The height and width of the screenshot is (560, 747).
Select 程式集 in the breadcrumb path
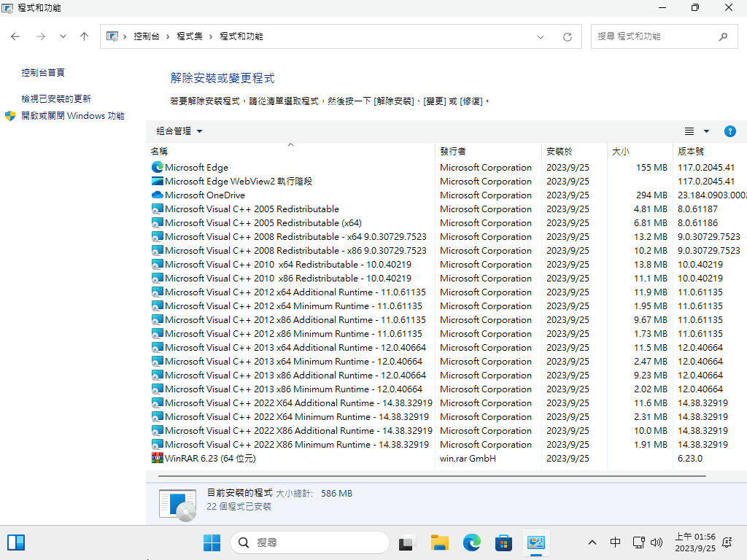[x=189, y=36]
